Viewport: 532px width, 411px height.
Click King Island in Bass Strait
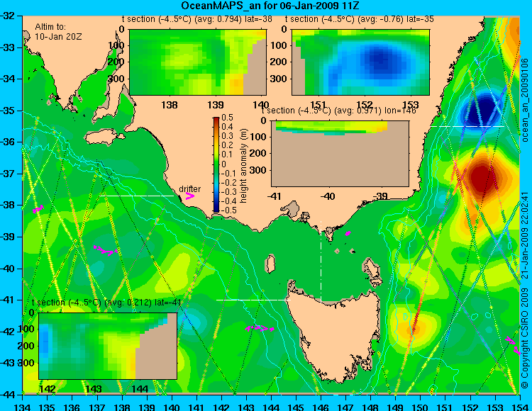[270, 264]
